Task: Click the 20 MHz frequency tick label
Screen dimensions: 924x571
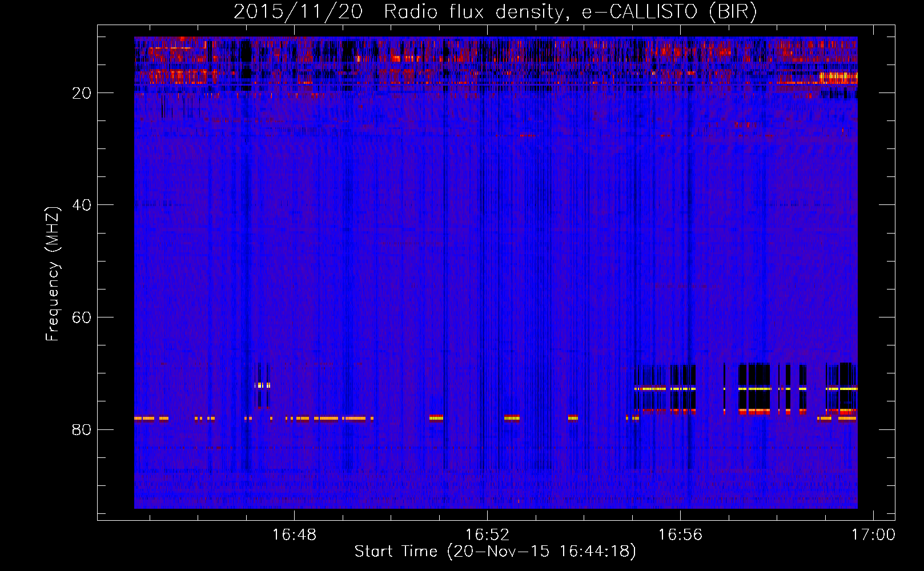Action: coord(82,93)
